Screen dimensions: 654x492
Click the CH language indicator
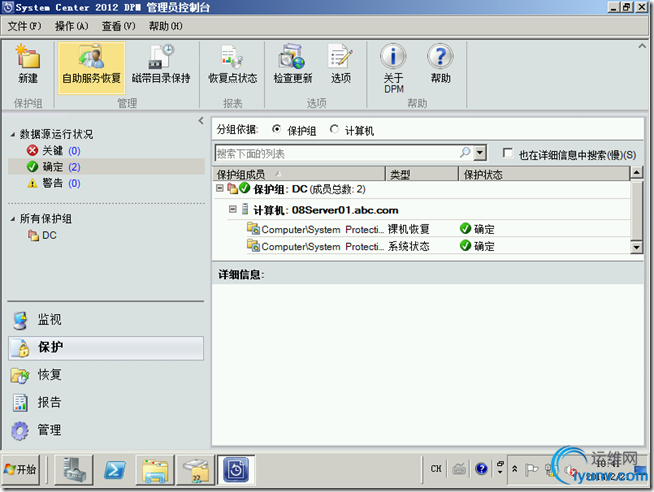pos(436,469)
